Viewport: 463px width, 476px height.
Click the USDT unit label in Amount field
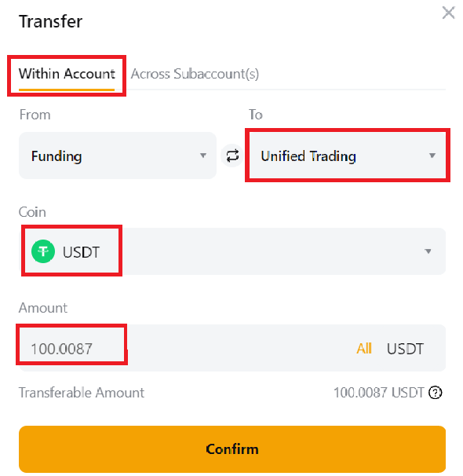[405, 349]
